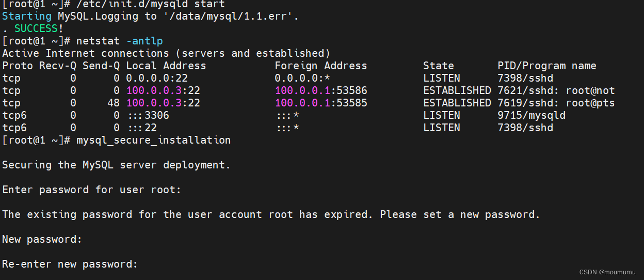Click the 7619/sshd: root@pts entry
The image size is (644, 280).
click(556, 103)
